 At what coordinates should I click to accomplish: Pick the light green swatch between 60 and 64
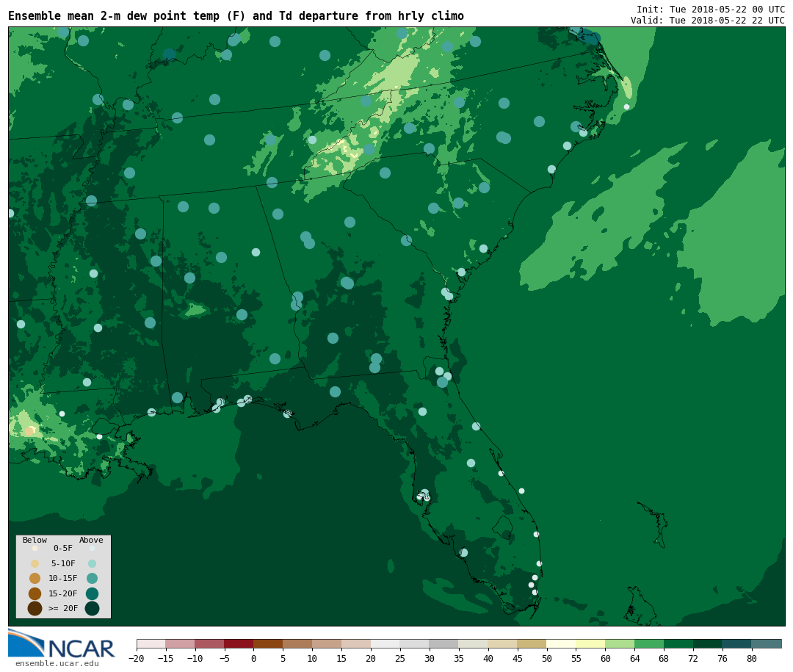(620, 643)
